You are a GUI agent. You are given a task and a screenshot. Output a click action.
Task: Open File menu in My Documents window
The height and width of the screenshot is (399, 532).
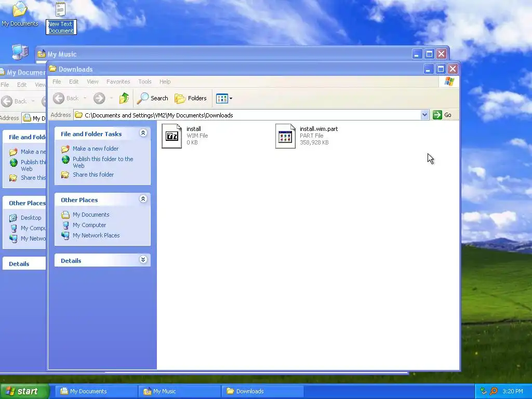click(5, 85)
